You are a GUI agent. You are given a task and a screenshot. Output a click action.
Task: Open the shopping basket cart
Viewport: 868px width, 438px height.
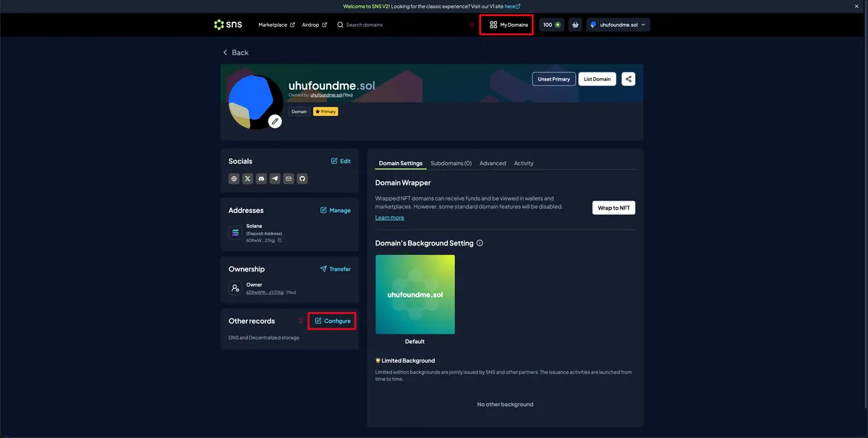tap(575, 25)
